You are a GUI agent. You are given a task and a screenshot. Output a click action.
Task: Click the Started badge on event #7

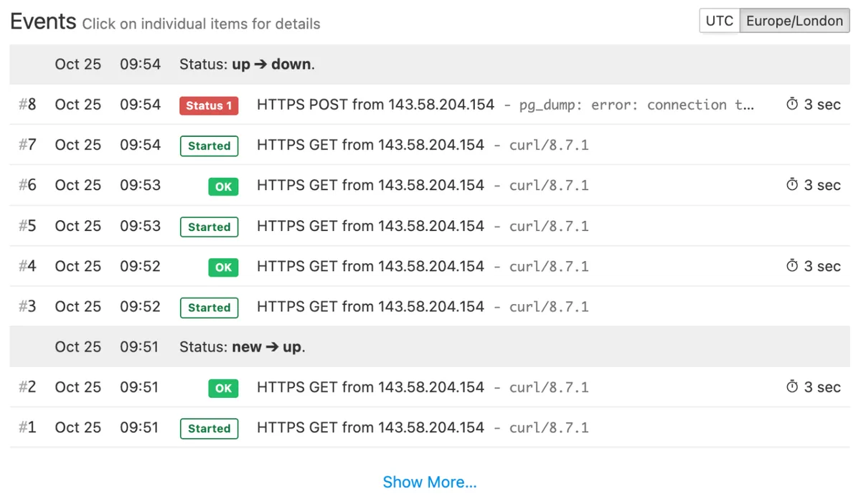tap(209, 146)
